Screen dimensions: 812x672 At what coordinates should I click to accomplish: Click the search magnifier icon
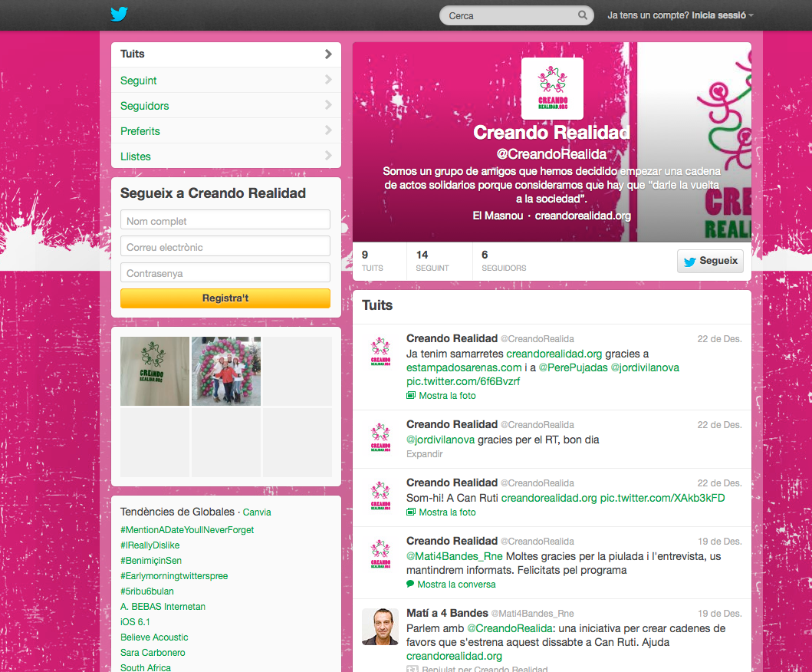(x=583, y=15)
